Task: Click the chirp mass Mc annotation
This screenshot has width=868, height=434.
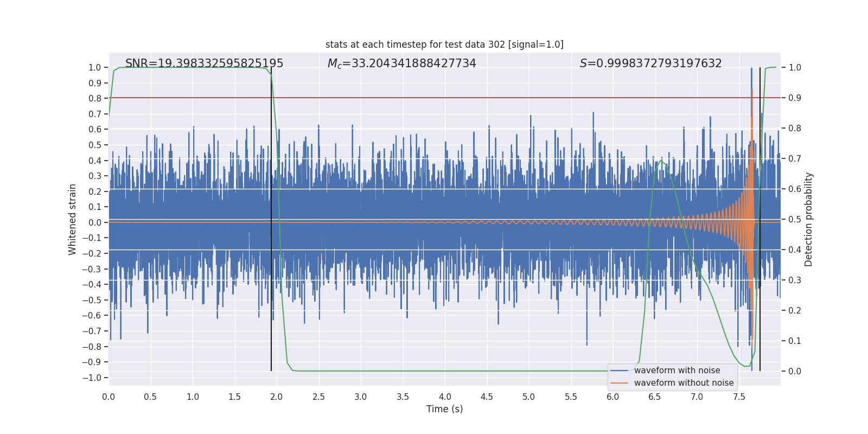Action: point(401,63)
